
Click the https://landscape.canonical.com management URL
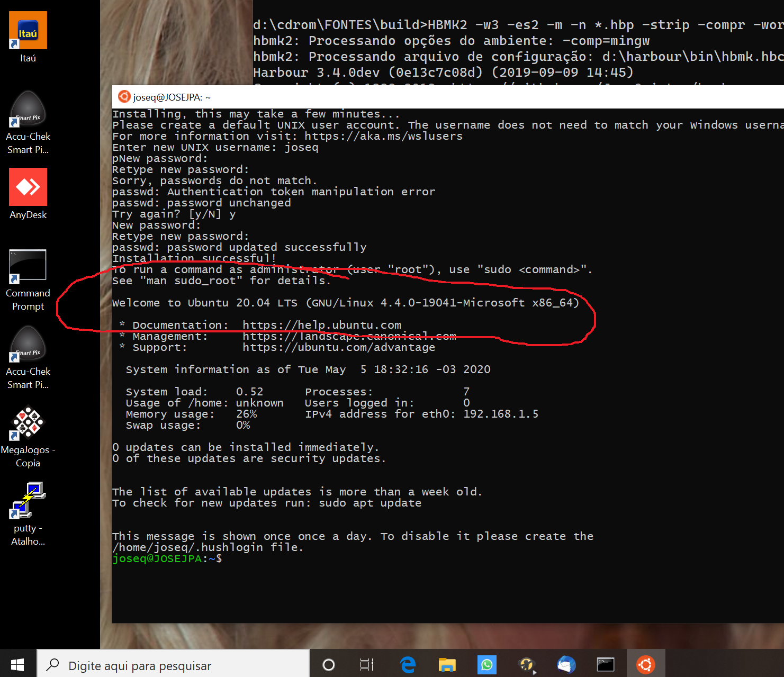click(x=349, y=336)
